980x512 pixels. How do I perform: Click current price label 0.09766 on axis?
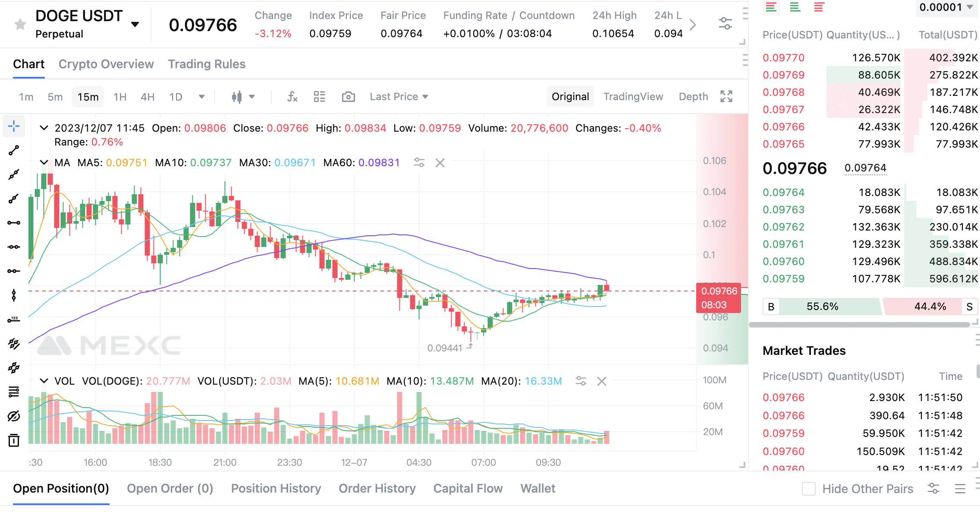[719, 298]
